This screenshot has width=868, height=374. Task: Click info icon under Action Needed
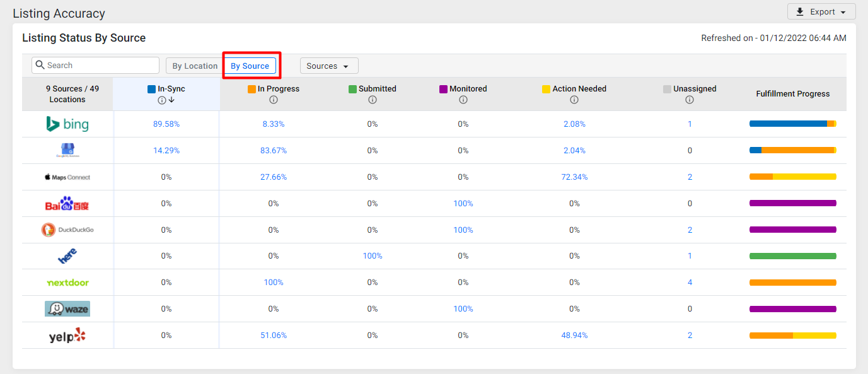574,100
